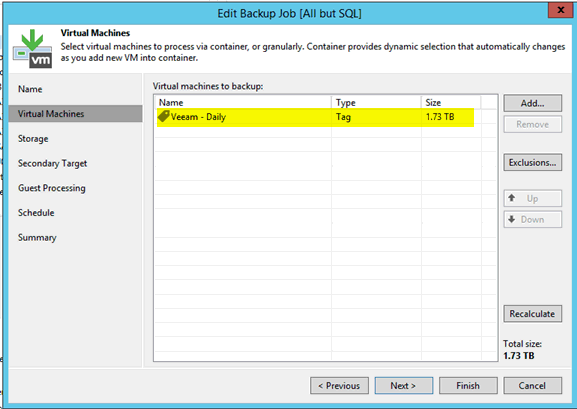Move the item Up in the list
The width and height of the screenshot is (577, 409).
click(x=532, y=198)
